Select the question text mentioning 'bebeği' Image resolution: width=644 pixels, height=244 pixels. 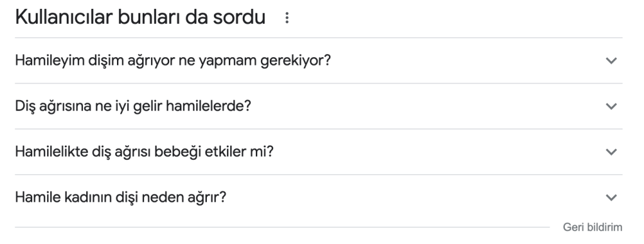point(144,152)
